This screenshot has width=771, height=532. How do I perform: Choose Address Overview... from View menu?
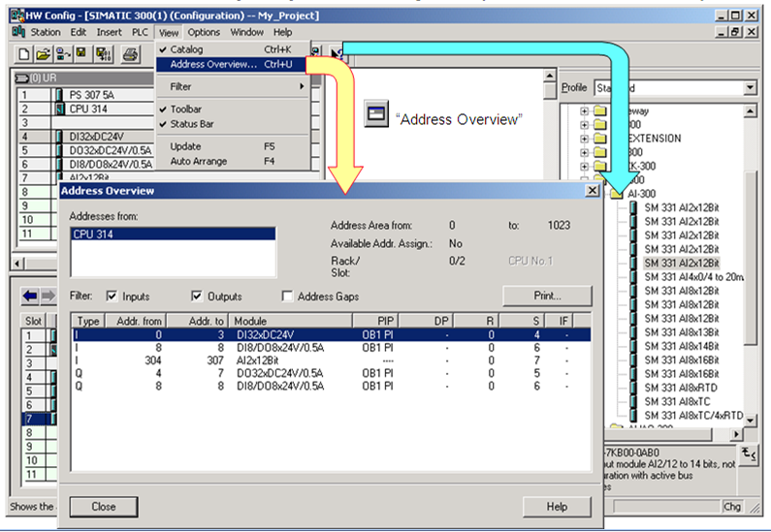click(232, 64)
